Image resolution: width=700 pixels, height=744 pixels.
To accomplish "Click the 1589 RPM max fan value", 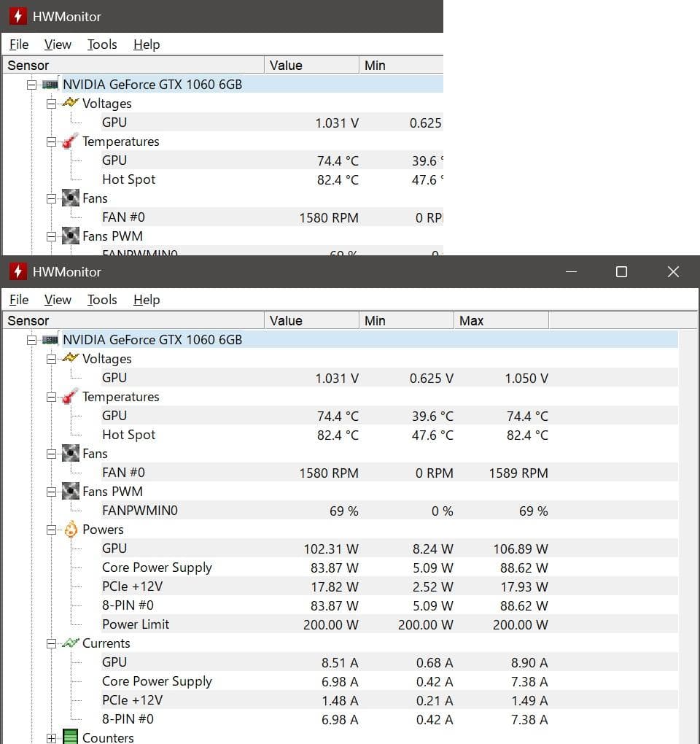I will (x=518, y=473).
